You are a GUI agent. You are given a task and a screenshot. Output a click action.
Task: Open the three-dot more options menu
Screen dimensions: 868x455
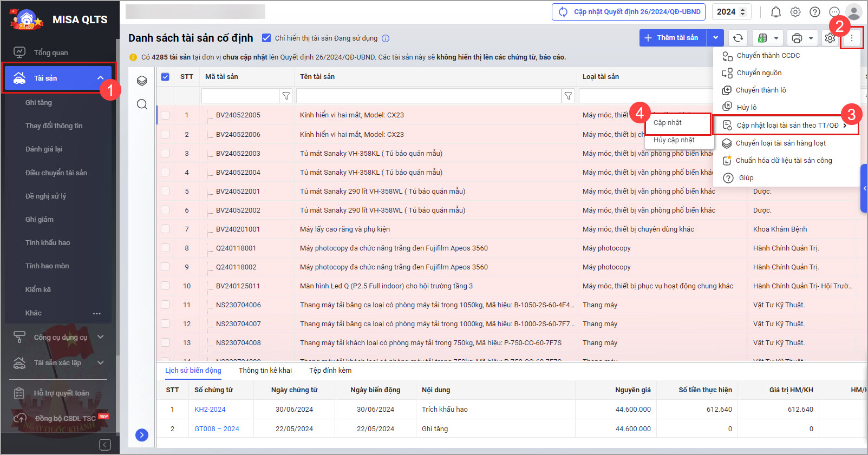851,38
